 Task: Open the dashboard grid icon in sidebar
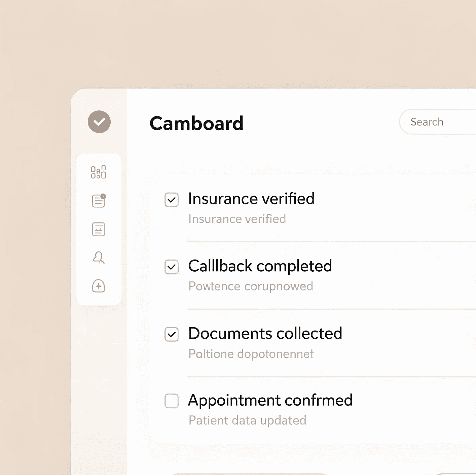(99, 172)
